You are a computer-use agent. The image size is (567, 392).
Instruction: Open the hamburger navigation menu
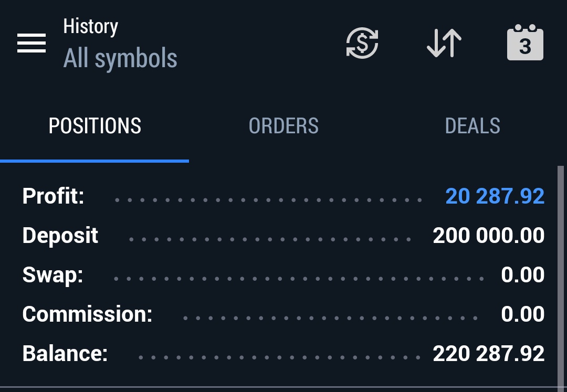31,43
